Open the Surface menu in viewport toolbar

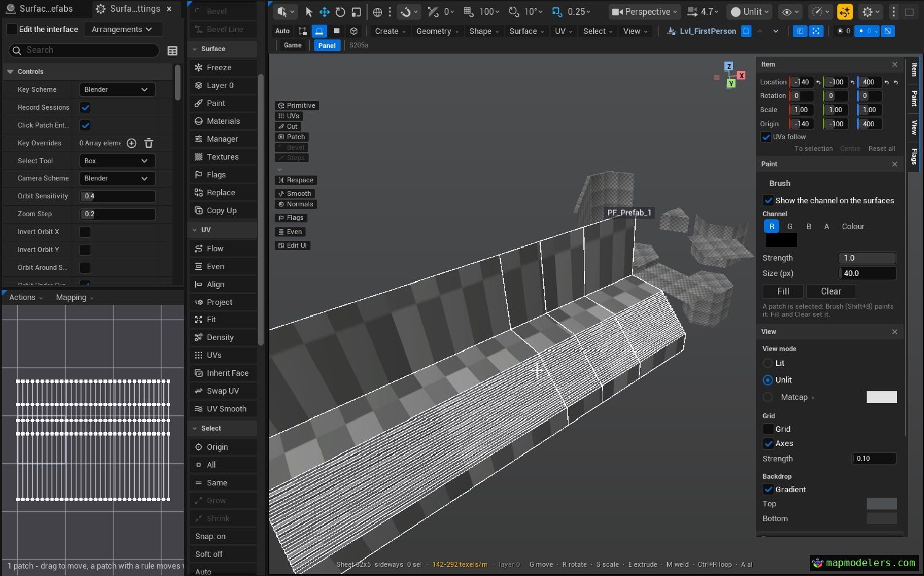527,31
